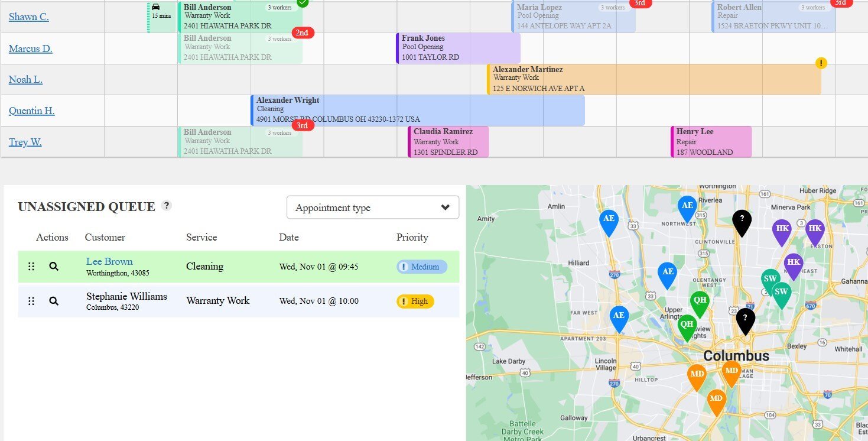Click the yellow warning icon on Noah's row
868x441 pixels.
pos(821,63)
